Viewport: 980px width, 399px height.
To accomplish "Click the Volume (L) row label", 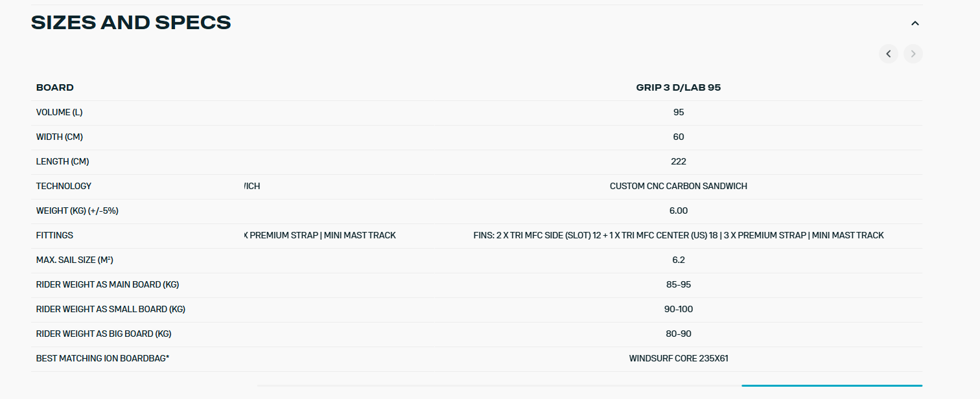I will click(x=60, y=112).
